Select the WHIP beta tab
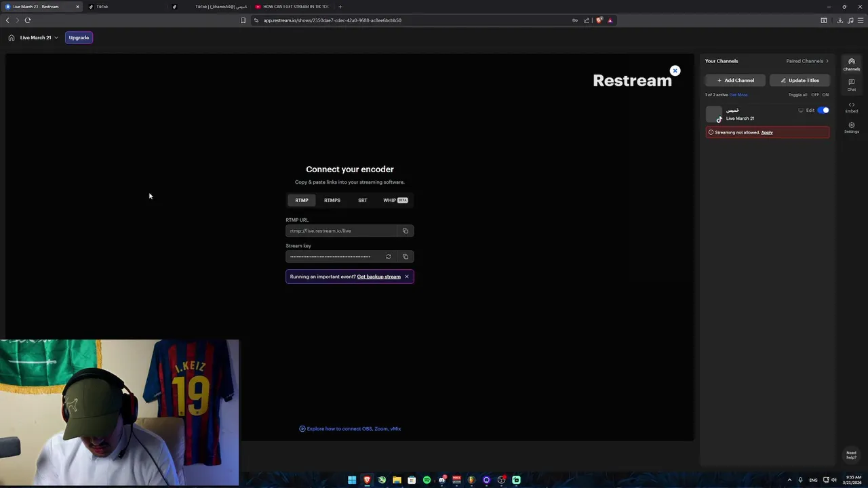868x488 pixels. click(395, 201)
